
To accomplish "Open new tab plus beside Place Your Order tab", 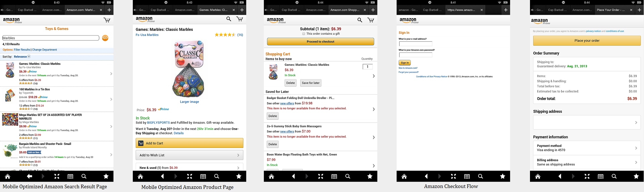I will [x=639, y=10].
